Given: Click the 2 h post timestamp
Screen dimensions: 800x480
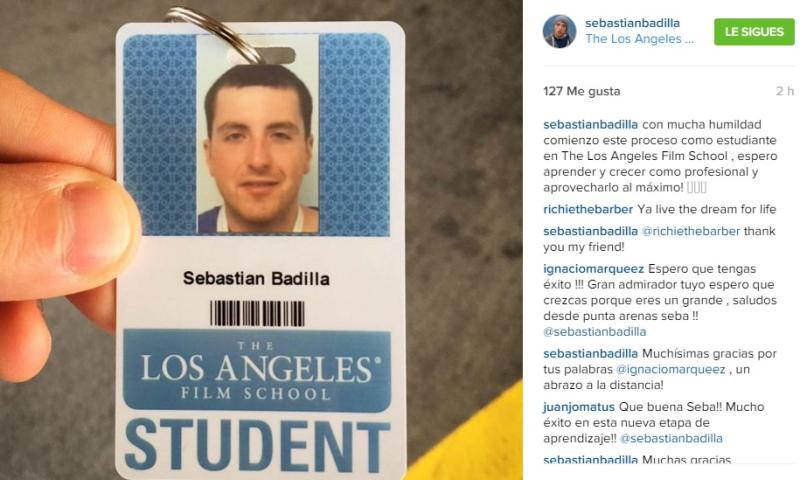Looking at the screenshot, I should (x=785, y=91).
